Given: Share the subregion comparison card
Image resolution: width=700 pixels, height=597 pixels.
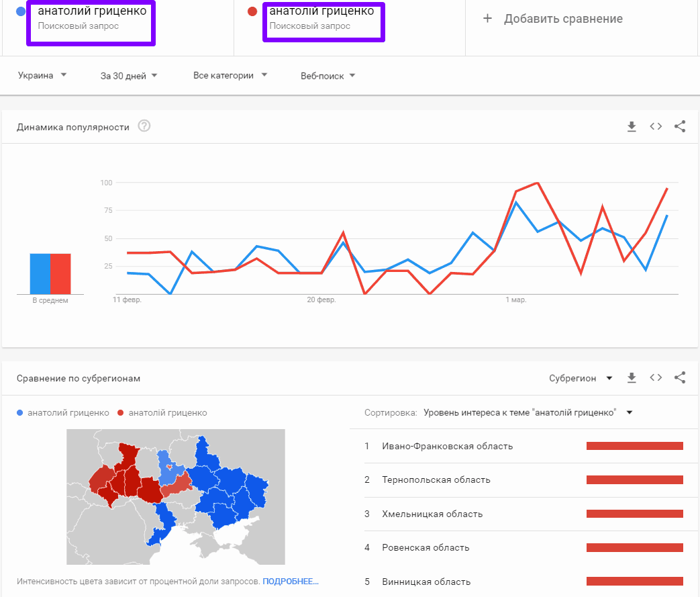Looking at the screenshot, I should 680,378.
